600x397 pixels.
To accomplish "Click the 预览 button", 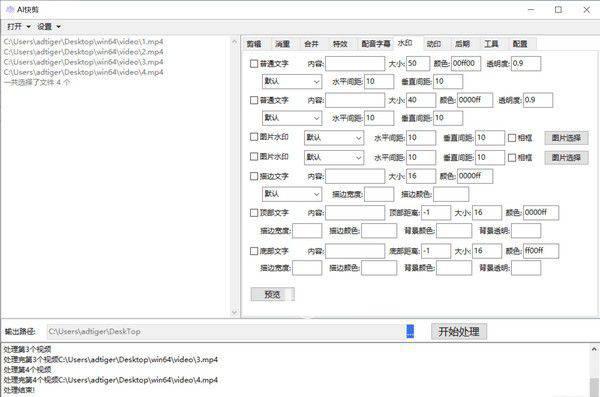I will pyautogui.click(x=272, y=294).
